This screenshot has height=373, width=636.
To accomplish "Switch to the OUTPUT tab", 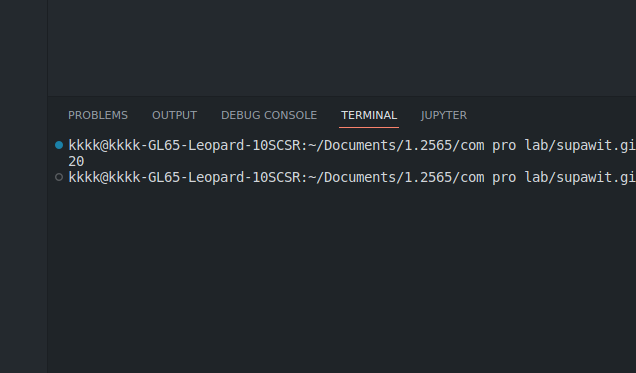I will pyautogui.click(x=174, y=116).
